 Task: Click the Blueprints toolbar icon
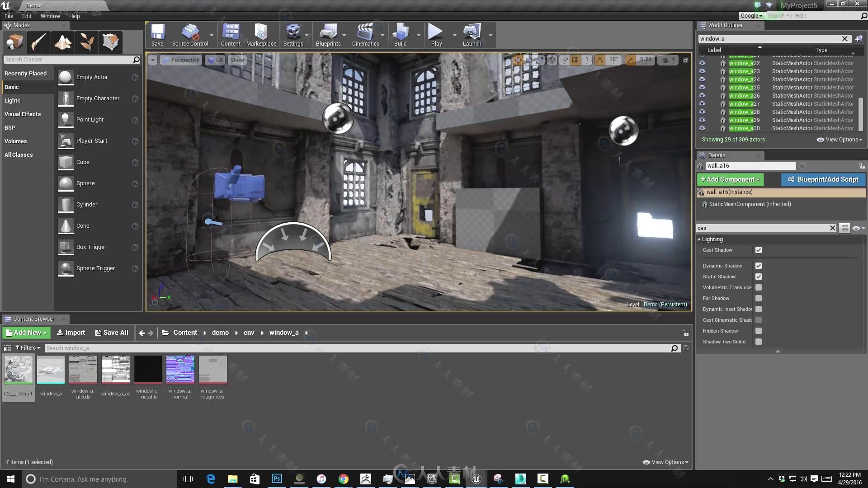coord(329,33)
